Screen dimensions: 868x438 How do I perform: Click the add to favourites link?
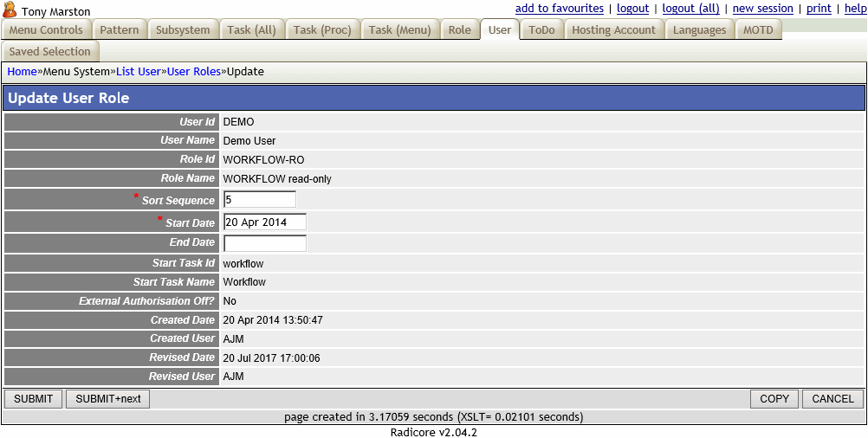click(559, 9)
